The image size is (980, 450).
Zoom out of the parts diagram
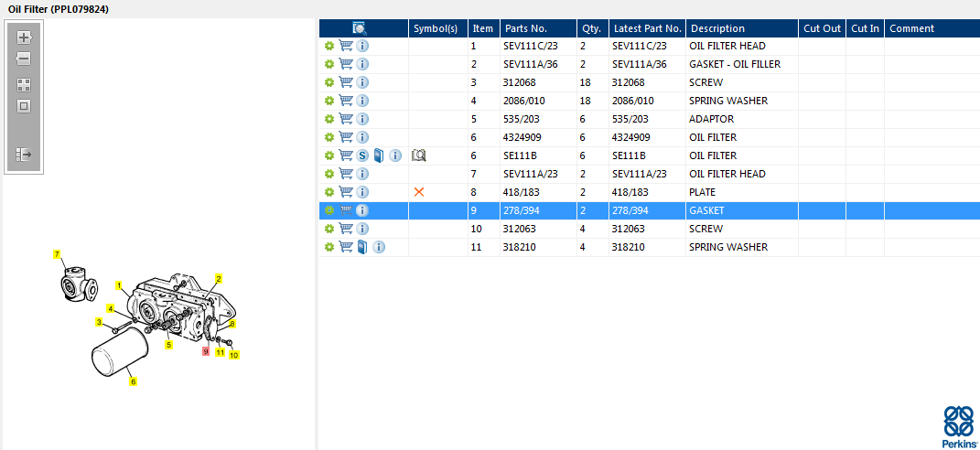(24, 59)
